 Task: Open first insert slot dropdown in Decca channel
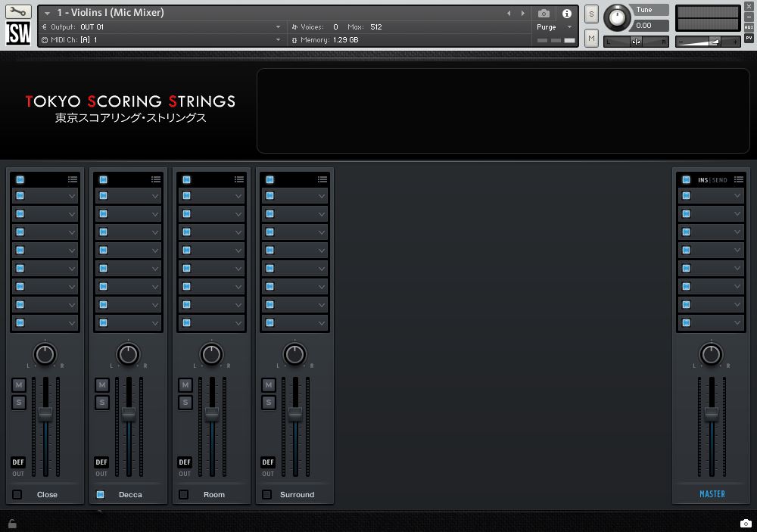click(x=155, y=196)
